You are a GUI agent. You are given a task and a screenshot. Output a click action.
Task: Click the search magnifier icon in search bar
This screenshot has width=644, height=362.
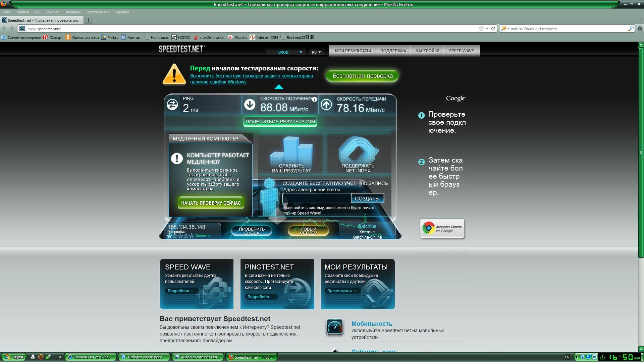(631, 28)
